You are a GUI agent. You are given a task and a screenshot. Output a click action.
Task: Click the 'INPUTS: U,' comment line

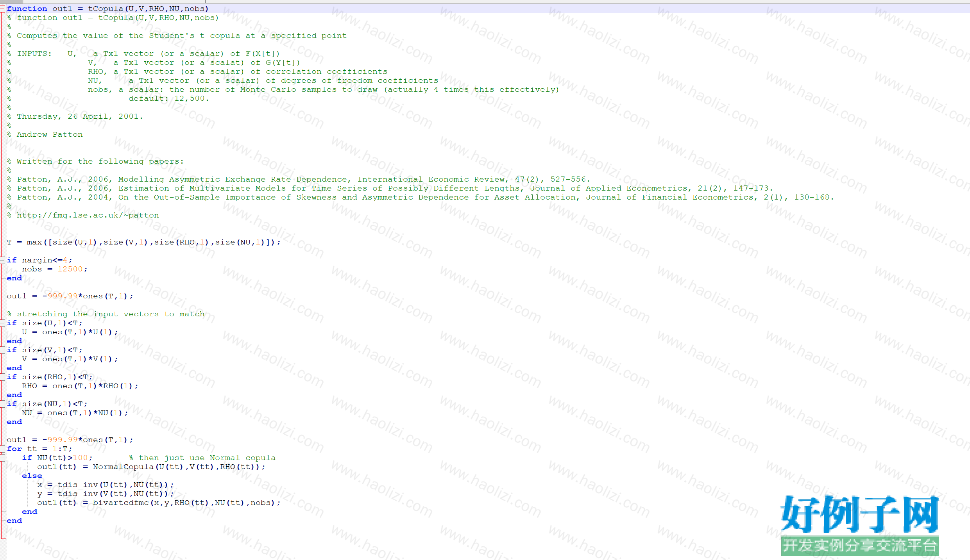coord(143,54)
